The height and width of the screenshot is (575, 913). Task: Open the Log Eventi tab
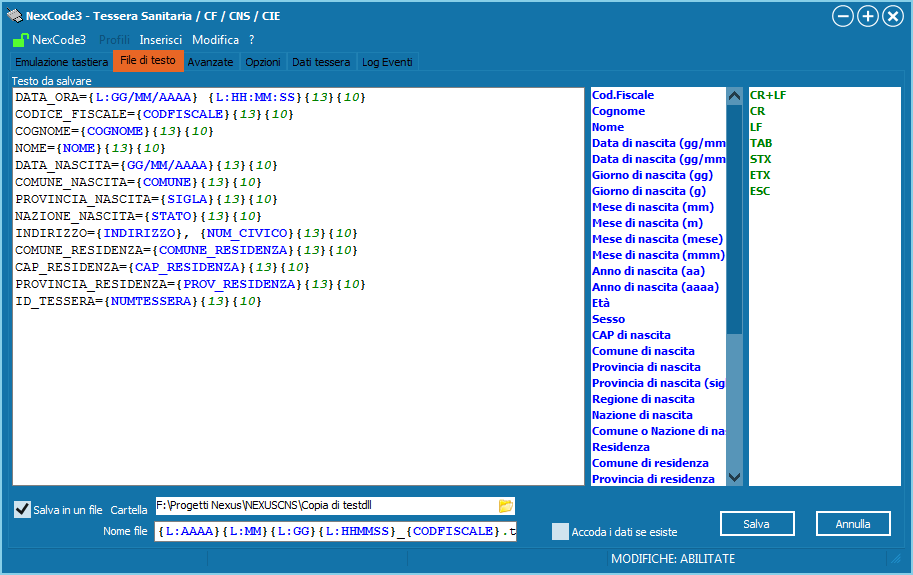pyautogui.click(x=386, y=62)
